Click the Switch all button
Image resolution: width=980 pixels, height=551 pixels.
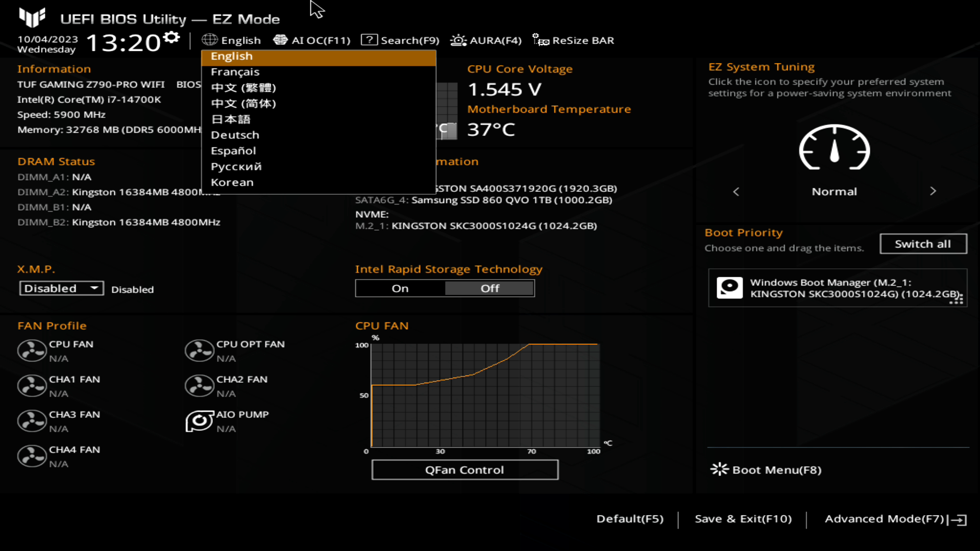click(x=923, y=244)
